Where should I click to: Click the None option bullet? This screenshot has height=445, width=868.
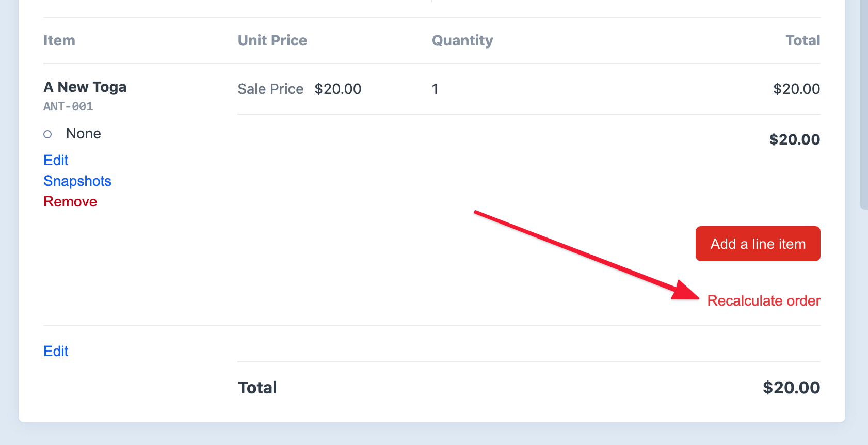click(47, 134)
